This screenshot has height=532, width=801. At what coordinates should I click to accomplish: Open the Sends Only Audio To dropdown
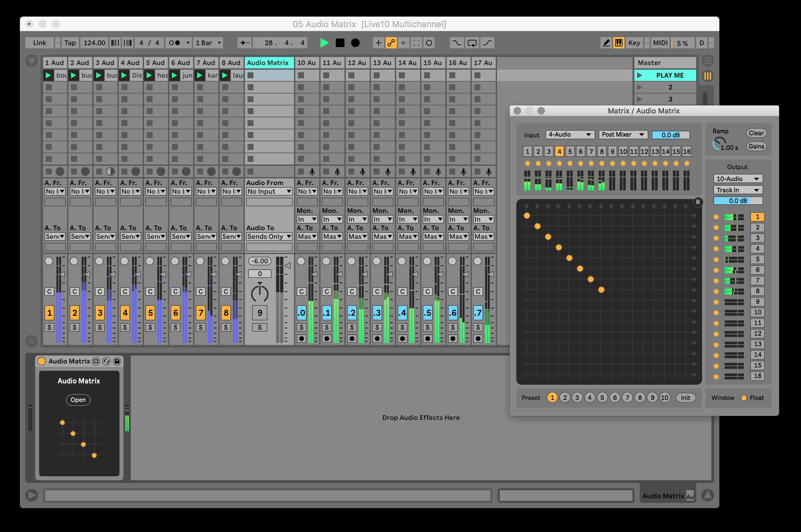pyautogui.click(x=269, y=236)
